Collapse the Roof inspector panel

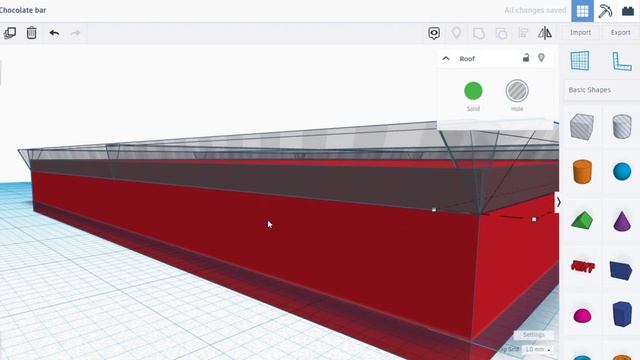click(x=446, y=58)
